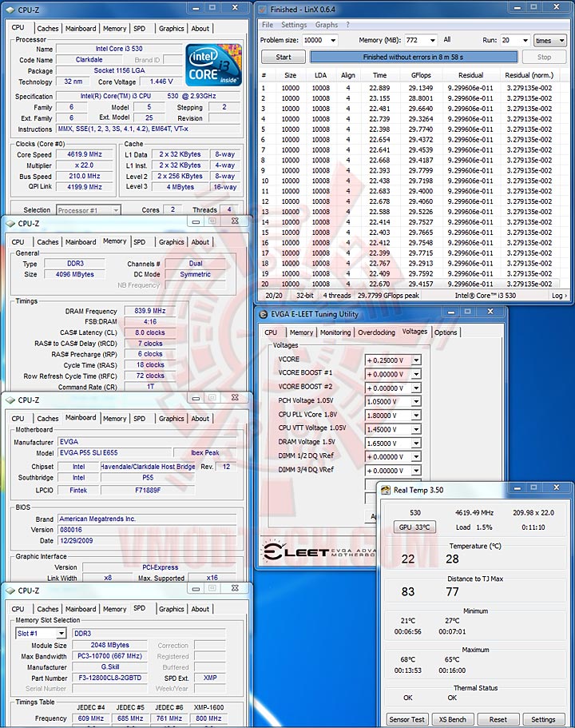Click the motherboard model EVGA P55 SLI E655
The image size is (575, 728).
(113, 452)
